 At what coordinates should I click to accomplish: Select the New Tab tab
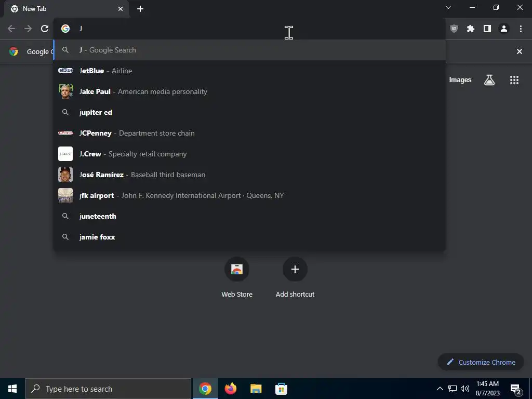coord(66,9)
